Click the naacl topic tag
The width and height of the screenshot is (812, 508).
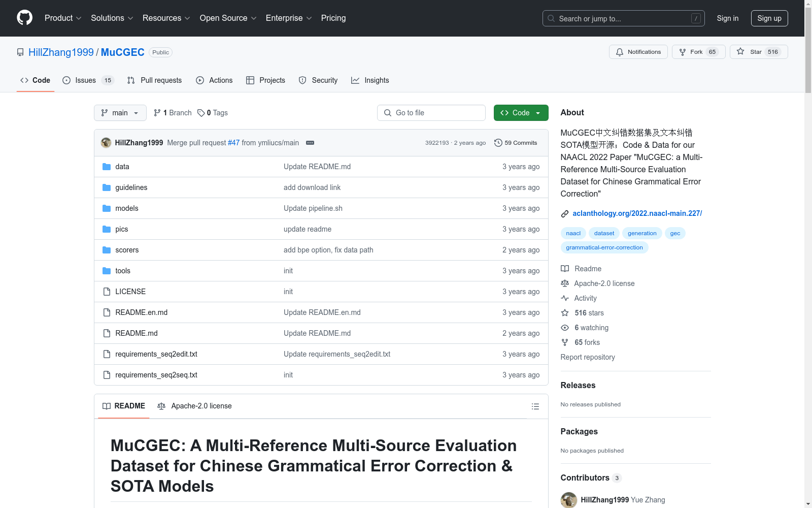573,233
